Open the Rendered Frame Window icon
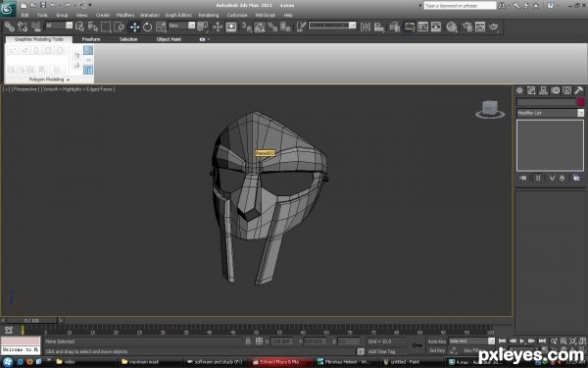 (480, 26)
